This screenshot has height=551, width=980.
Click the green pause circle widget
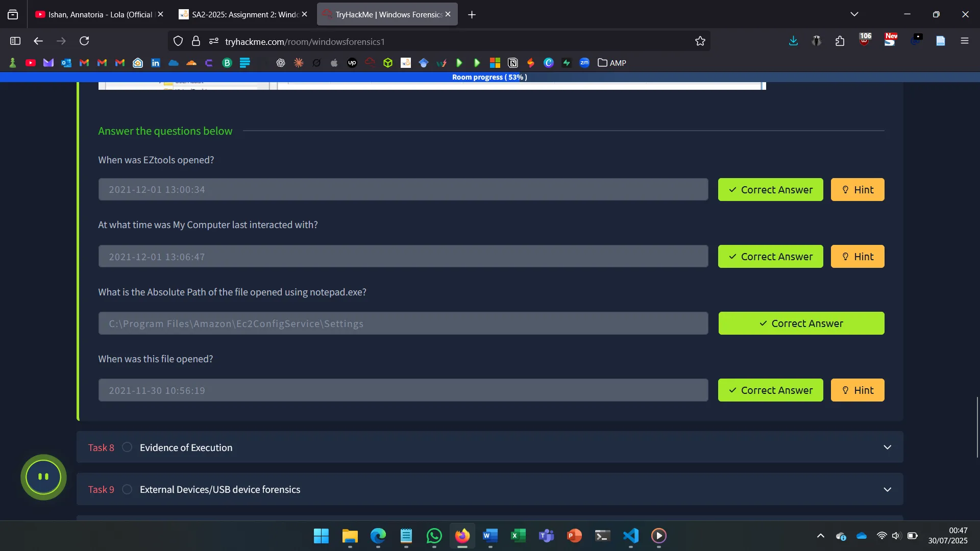pos(43,477)
